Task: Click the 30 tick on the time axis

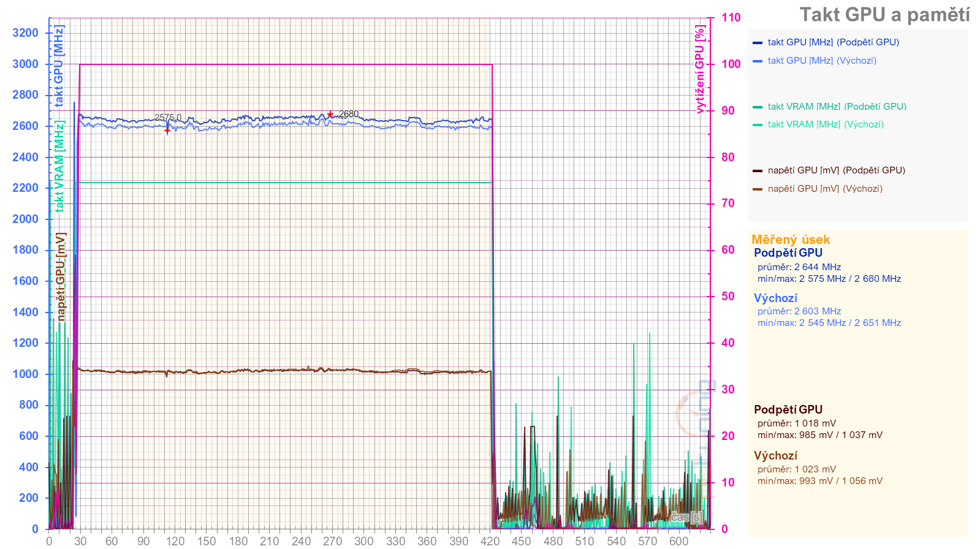Action: (80, 541)
